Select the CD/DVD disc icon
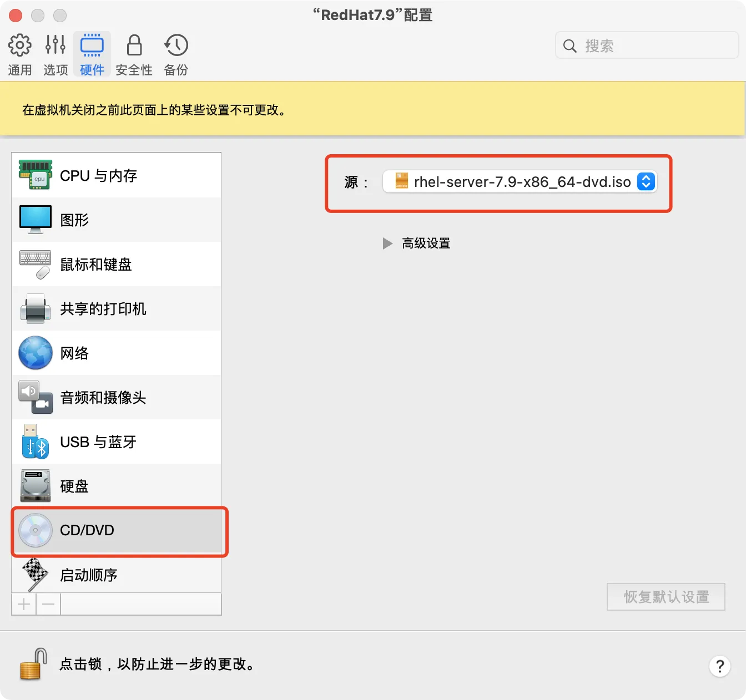The image size is (746, 700). point(35,530)
